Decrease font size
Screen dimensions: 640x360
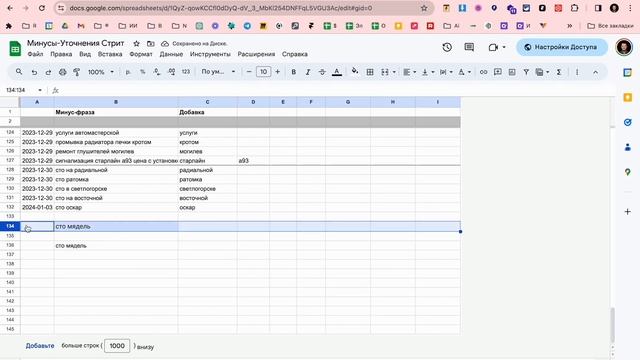249,72
